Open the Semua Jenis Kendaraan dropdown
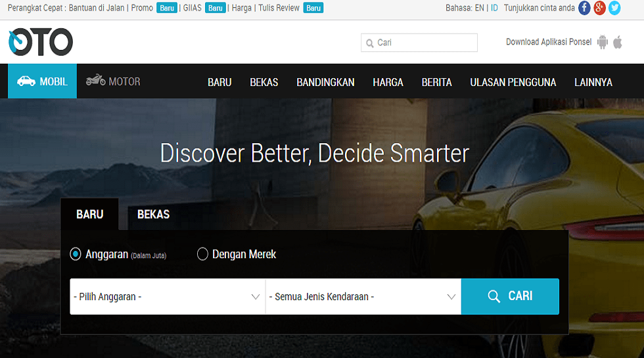 [x=362, y=297]
